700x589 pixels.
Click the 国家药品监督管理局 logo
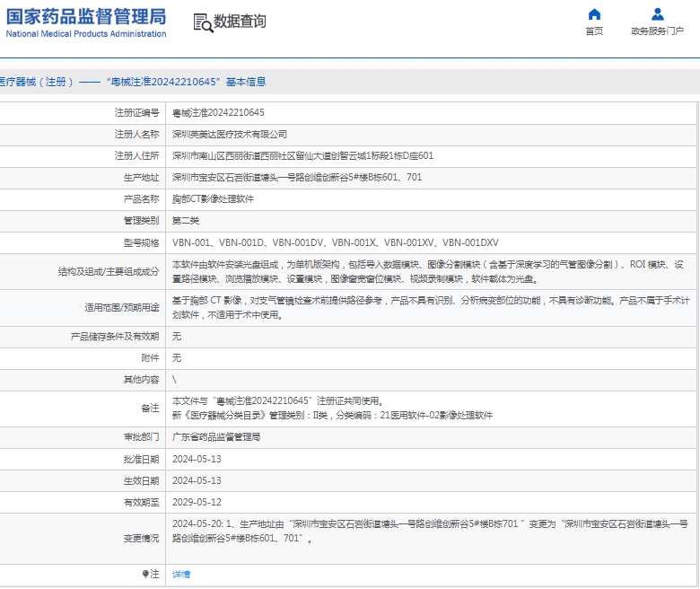click(86, 17)
